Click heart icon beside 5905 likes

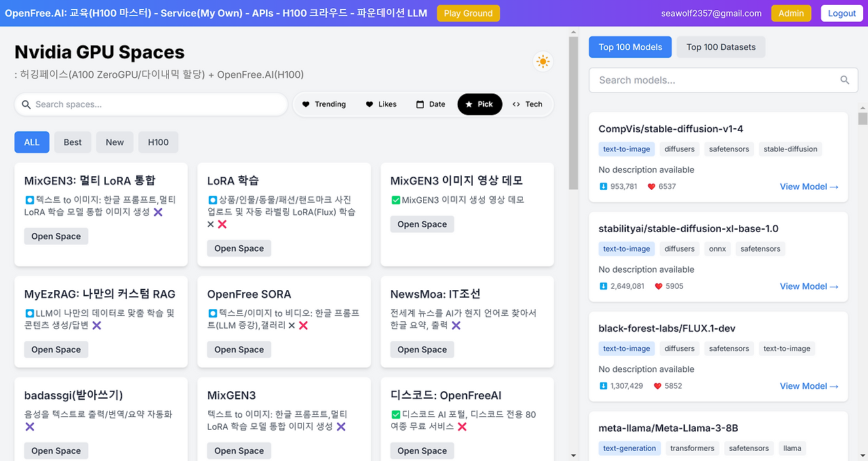[x=658, y=286]
